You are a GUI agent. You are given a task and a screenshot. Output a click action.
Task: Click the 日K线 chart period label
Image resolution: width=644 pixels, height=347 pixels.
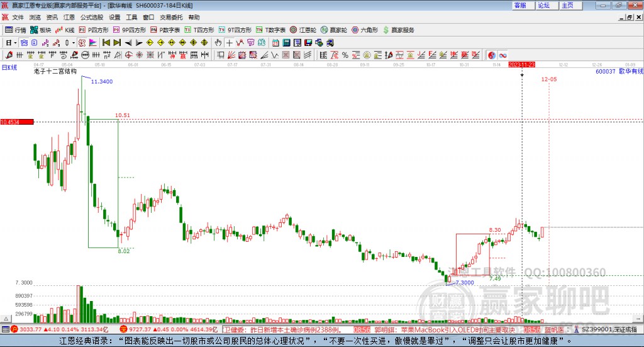(9, 67)
